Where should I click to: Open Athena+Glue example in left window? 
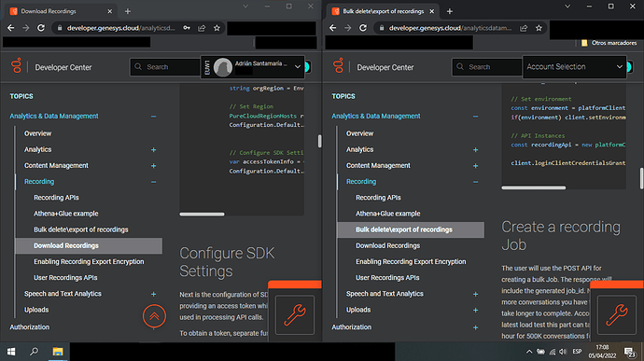[x=65, y=214]
